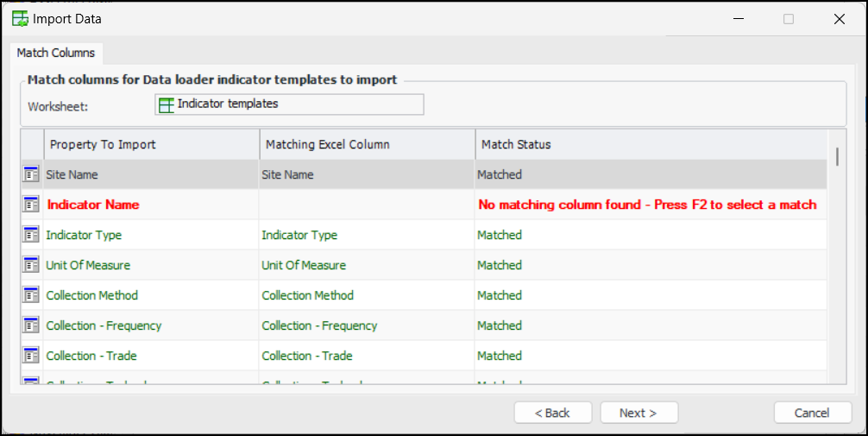The height and width of the screenshot is (436, 868).
Task: Click the empty matching column for Indicator Name
Action: (366, 205)
